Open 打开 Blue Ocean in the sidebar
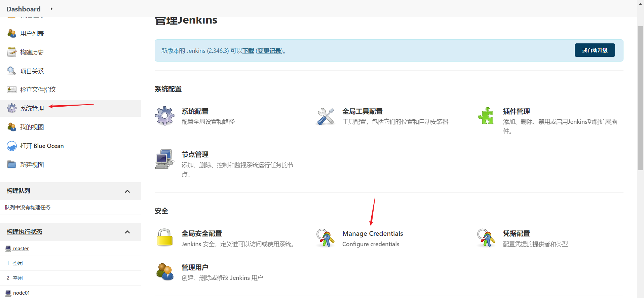 pos(42,146)
